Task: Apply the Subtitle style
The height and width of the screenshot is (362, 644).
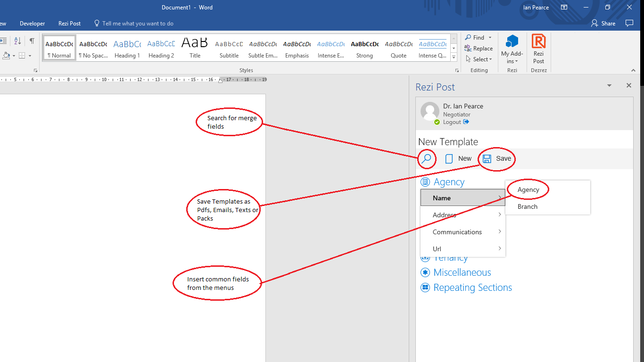Action: click(229, 49)
